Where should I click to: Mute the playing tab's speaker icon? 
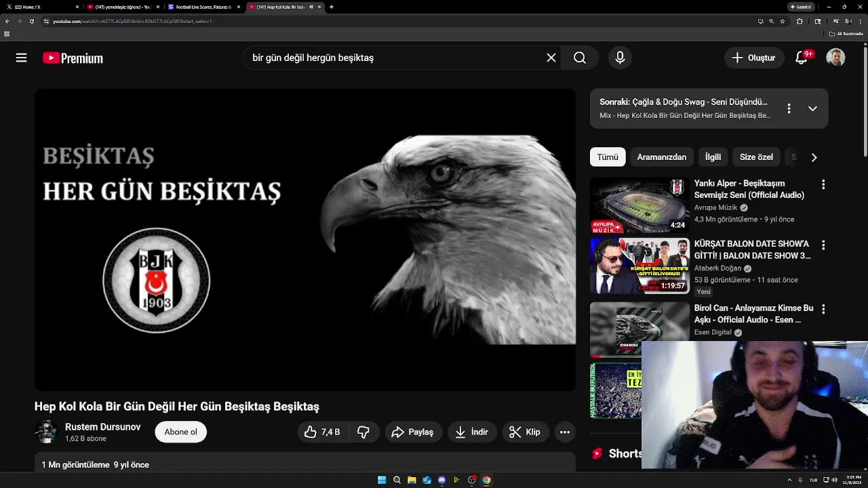311,7
